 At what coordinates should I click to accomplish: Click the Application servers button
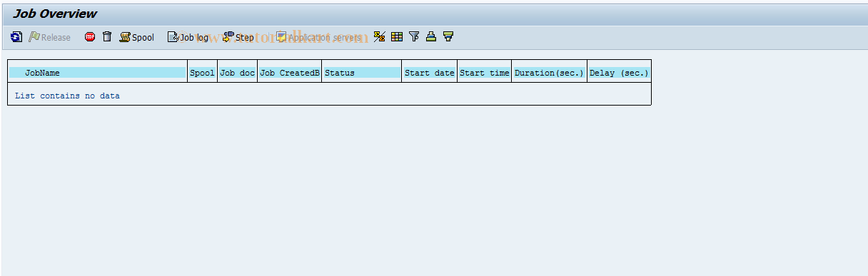tap(318, 37)
